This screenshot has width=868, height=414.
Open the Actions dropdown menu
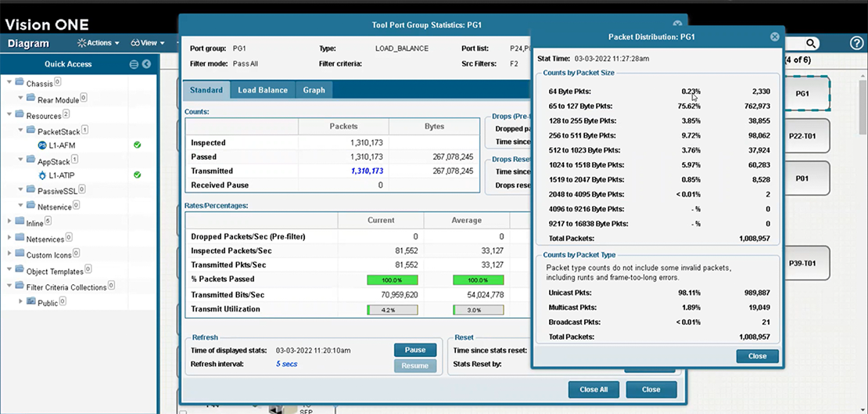coord(99,43)
